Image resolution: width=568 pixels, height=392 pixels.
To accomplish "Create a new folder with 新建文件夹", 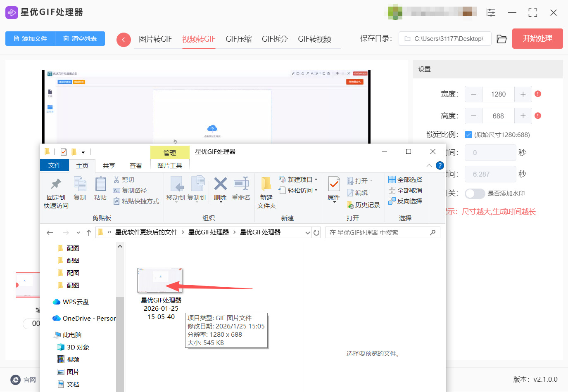I will coord(266,193).
